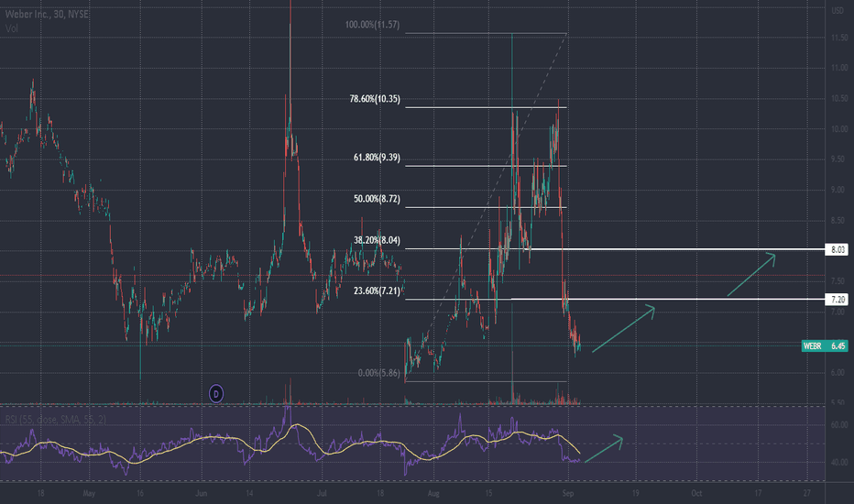Click the 'Oct' date axis label
Viewport: 854px width, 504px height.
coord(696,494)
